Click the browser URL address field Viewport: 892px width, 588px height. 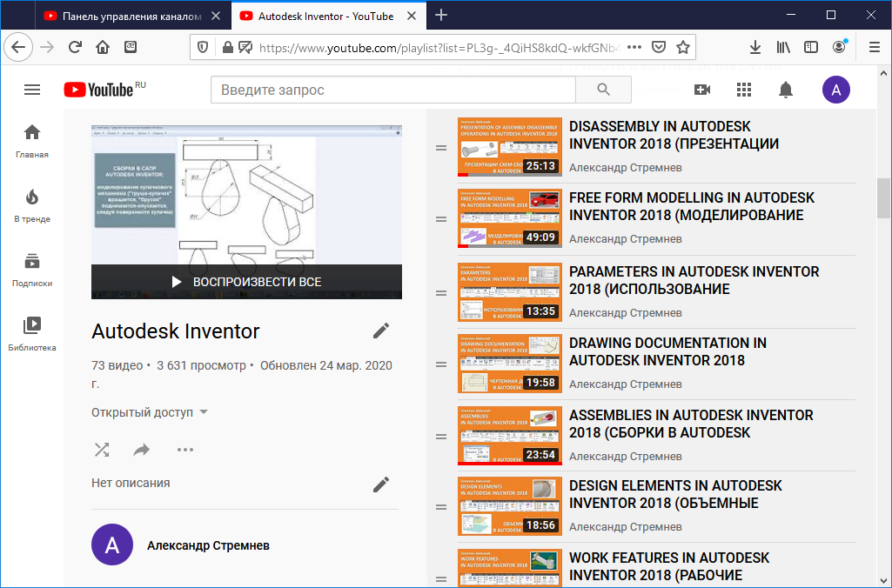point(439,48)
